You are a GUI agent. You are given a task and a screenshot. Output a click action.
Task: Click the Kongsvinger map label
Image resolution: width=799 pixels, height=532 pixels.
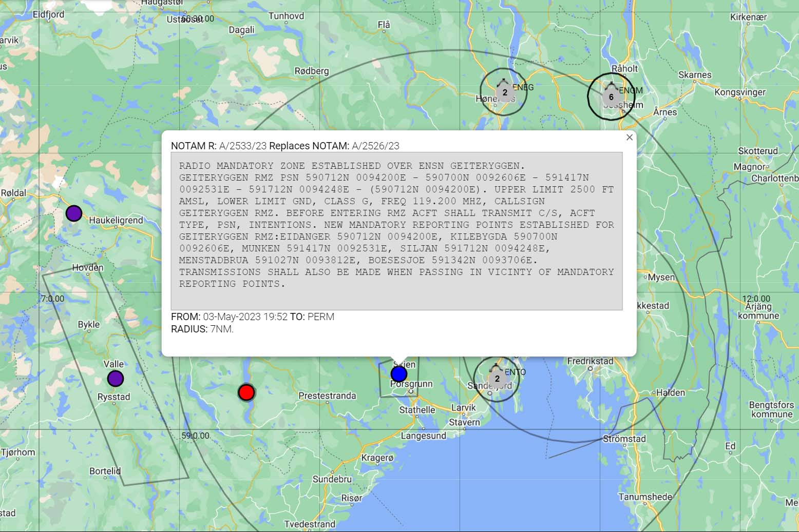pos(740,92)
